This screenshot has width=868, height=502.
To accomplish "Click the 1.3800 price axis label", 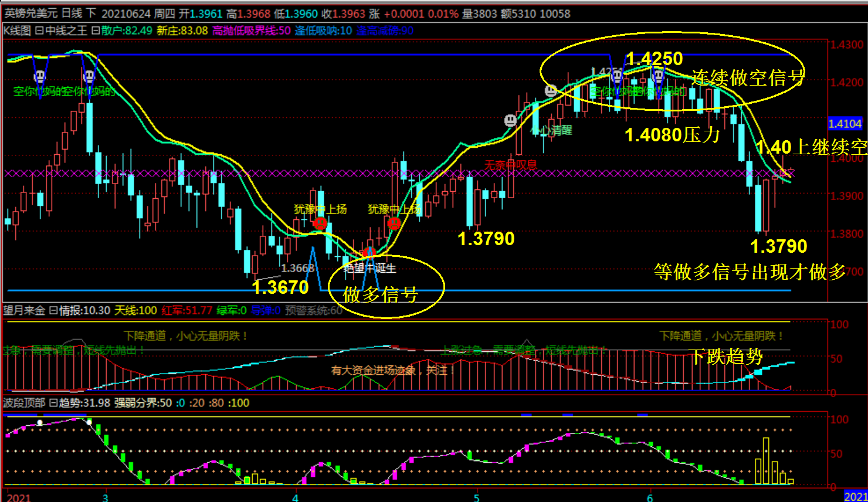I will 847,233.
